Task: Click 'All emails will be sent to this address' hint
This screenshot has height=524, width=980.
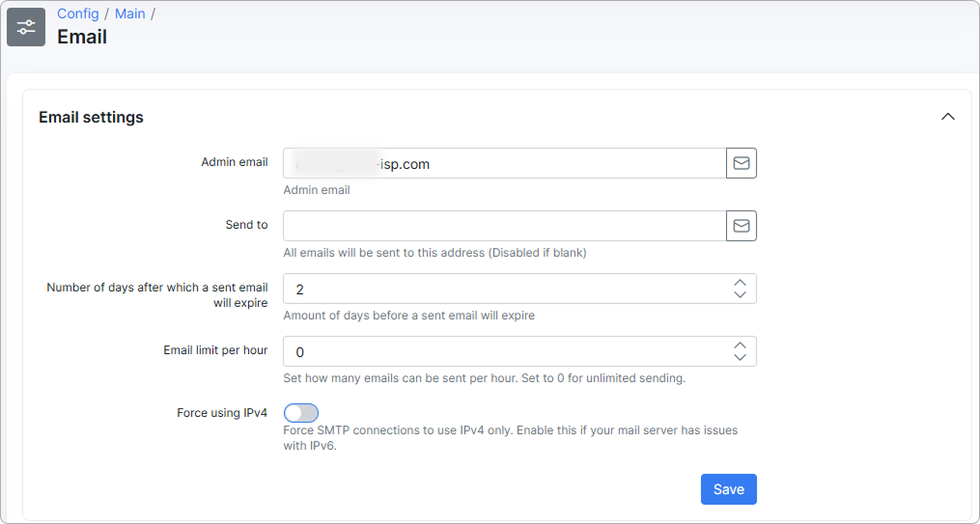Action: (435, 253)
